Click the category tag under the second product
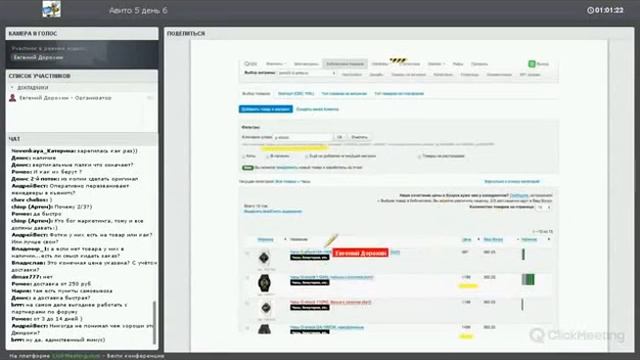Screen dimensions: 640x360 tap(309, 282)
